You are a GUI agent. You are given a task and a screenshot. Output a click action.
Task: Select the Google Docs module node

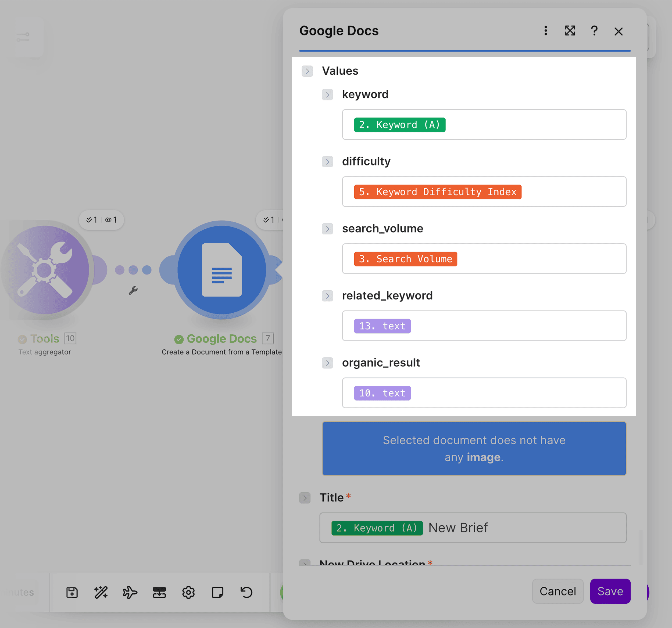pyautogui.click(x=221, y=270)
